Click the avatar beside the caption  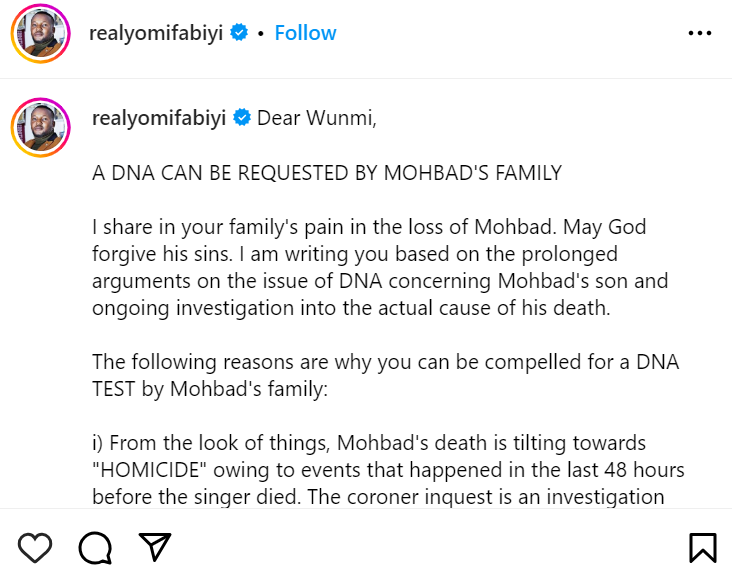coord(41,128)
